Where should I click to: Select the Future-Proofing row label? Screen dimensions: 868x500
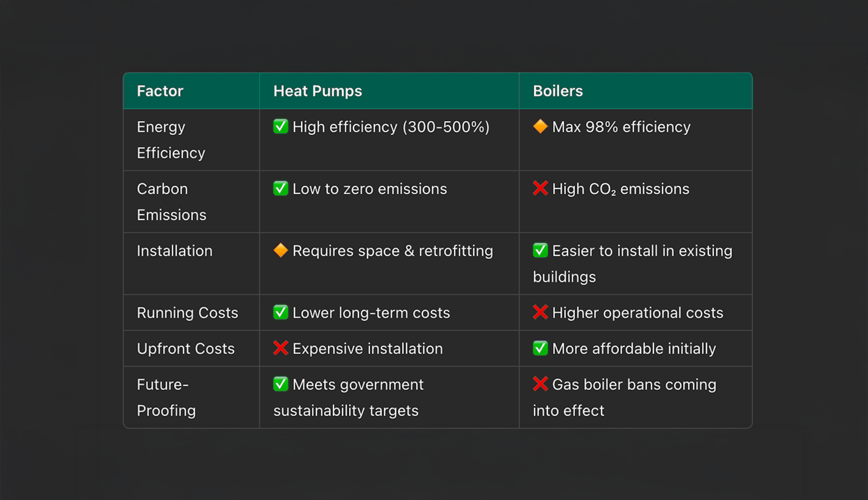coord(166,397)
